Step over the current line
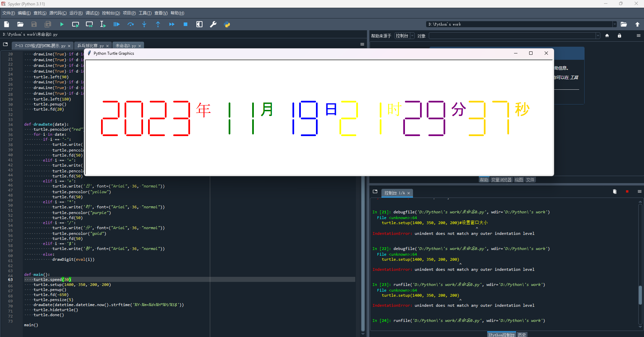 tap(131, 24)
